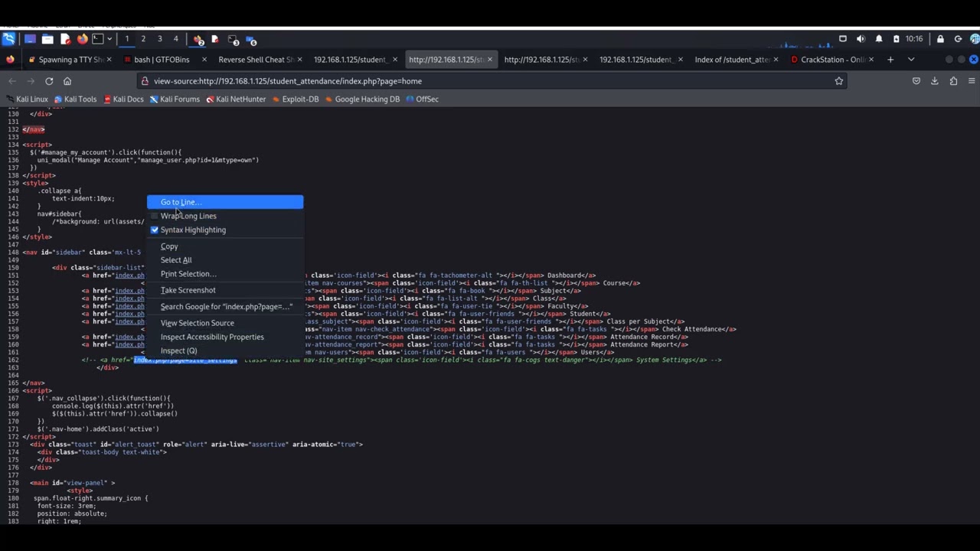Close the bash | GTFOBins tab
The width and height of the screenshot is (980, 551).
pos(204,60)
